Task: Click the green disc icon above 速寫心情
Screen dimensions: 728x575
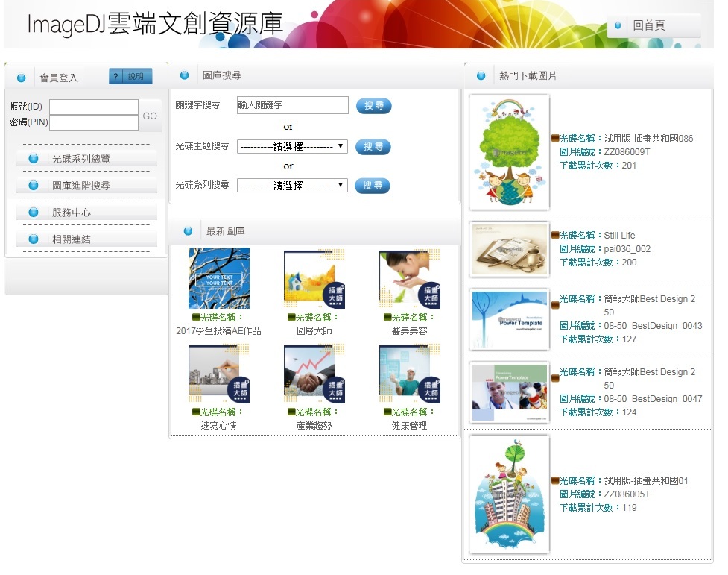Action: pos(196,412)
